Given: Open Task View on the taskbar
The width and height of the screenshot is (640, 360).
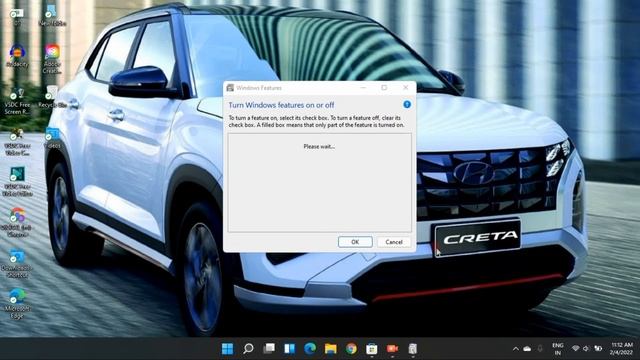Looking at the screenshot, I should tap(269, 349).
